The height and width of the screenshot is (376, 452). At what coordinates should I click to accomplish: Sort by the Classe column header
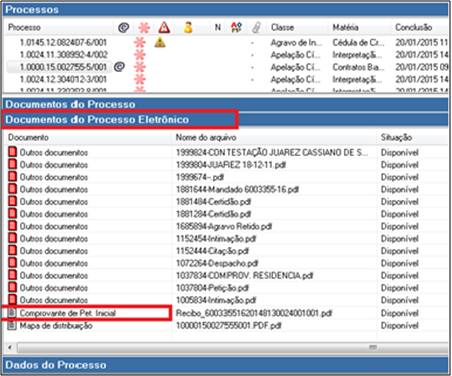coord(282,27)
